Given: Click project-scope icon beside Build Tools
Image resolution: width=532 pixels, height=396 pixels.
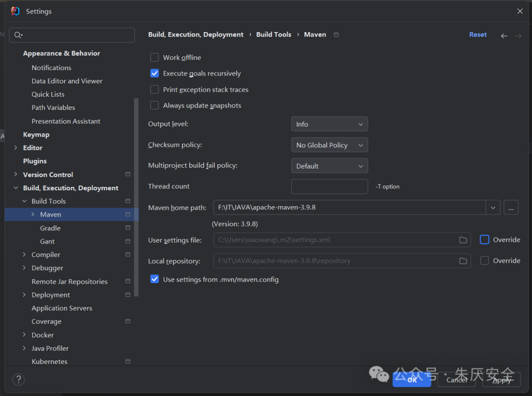Looking at the screenshot, I should 128,201.
